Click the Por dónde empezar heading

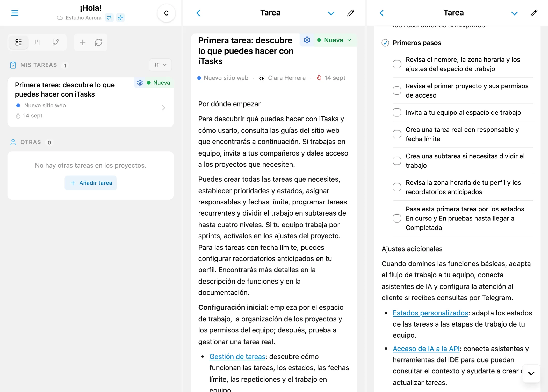(x=229, y=104)
